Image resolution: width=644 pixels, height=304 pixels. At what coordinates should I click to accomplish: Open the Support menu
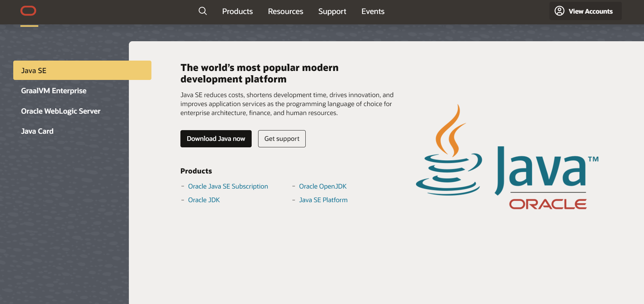pyautogui.click(x=332, y=11)
